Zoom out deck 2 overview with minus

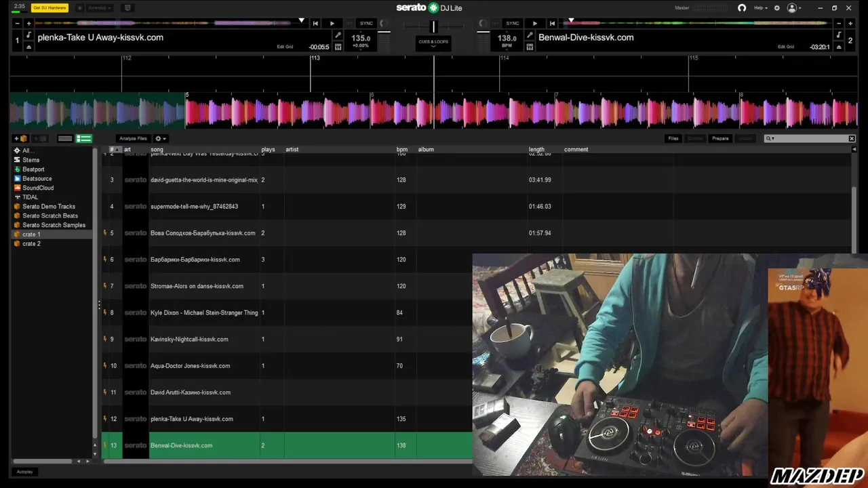click(840, 23)
